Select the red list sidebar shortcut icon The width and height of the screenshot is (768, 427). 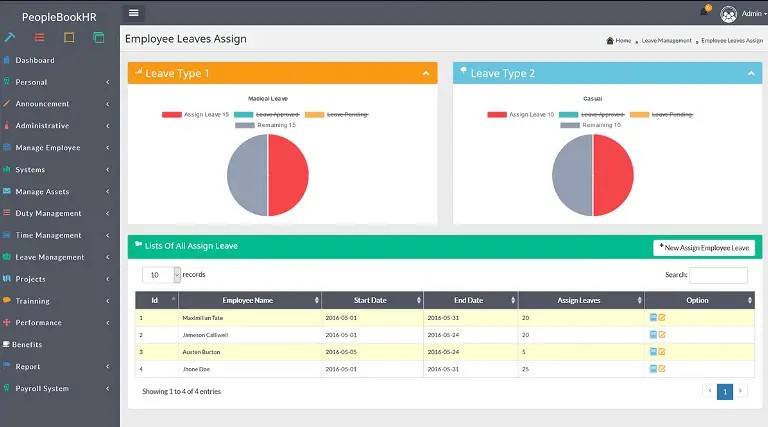coord(40,37)
